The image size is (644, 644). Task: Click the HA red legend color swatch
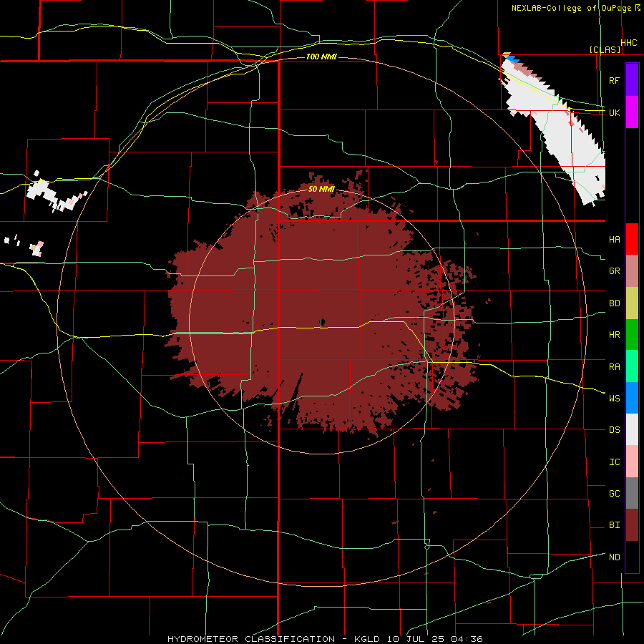tap(632, 239)
